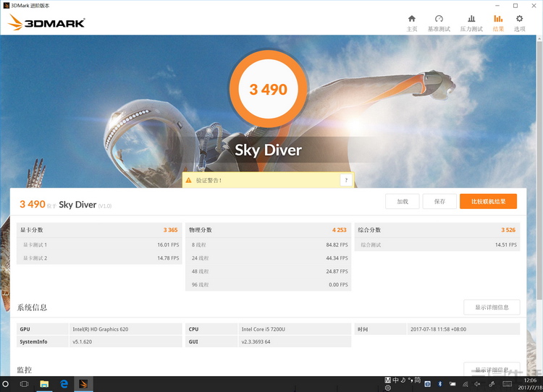Viewport: 543px width, 392px height.
Task: Click the Cortana circle on the taskbar
Action: click(6, 384)
